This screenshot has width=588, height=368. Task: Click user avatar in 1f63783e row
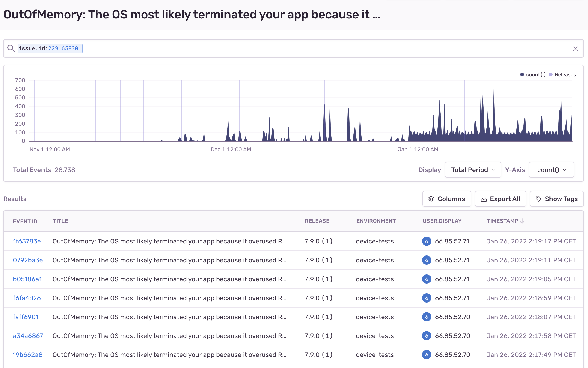[426, 241]
